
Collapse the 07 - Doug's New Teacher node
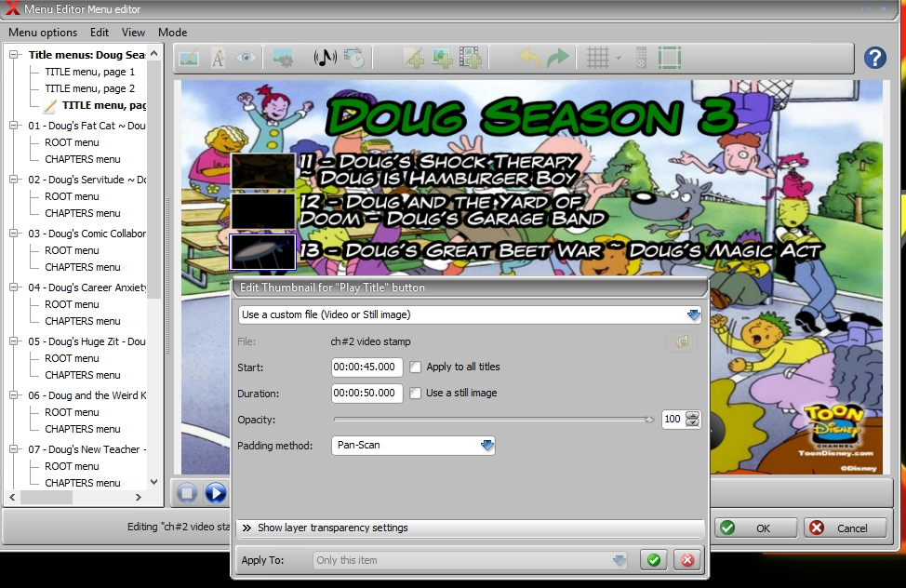tap(14, 449)
